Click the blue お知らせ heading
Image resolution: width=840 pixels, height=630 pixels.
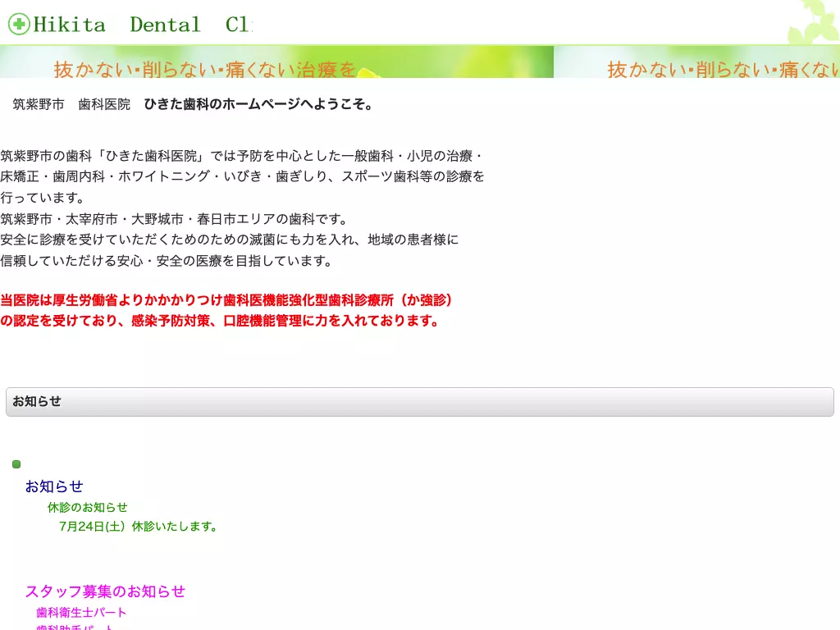click(x=54, y=486)
